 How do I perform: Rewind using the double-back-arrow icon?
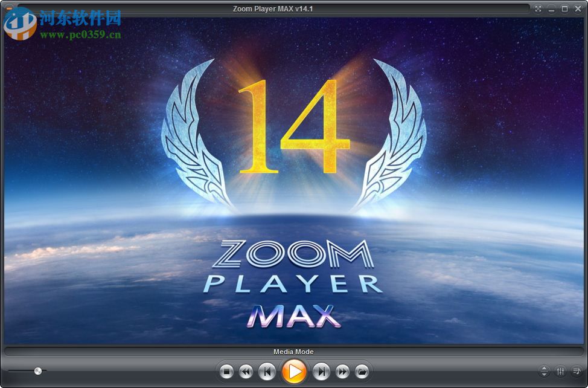(246, 372)
